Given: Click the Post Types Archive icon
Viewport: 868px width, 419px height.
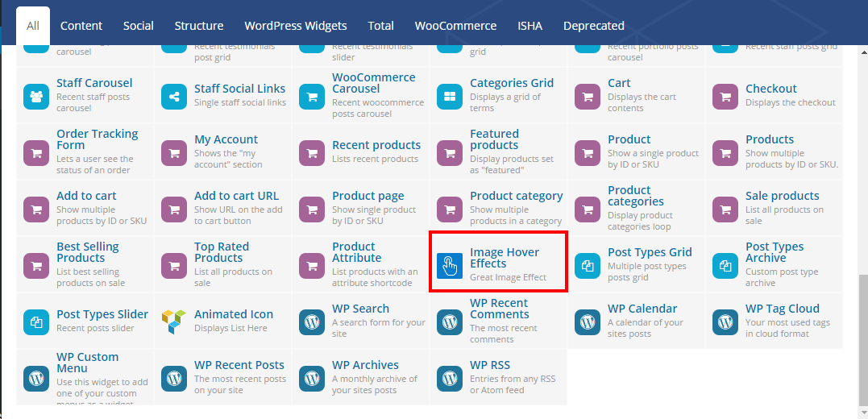Looking at the screenshot, I should click(x=725, y=266).
